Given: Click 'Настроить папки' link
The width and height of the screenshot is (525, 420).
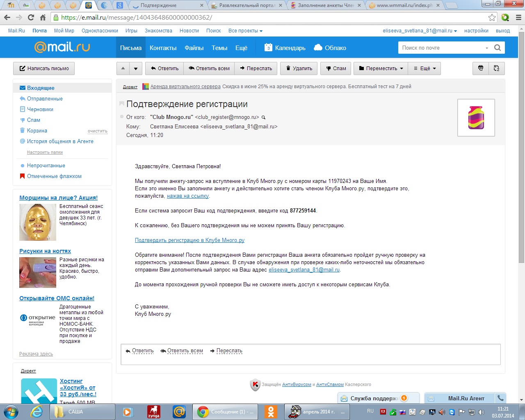Looking at the screenshot, I should pos(45,152).
